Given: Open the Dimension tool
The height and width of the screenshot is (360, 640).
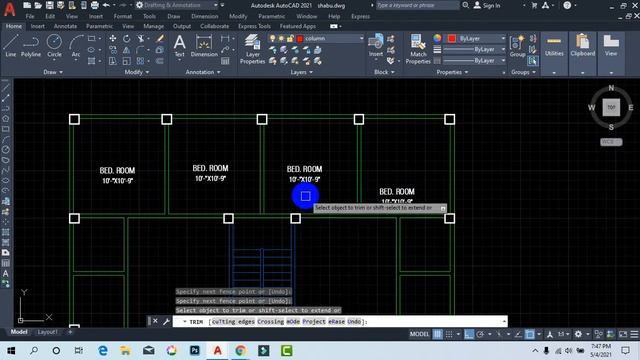Looking at the screenshot, I should tap(204, 46).
